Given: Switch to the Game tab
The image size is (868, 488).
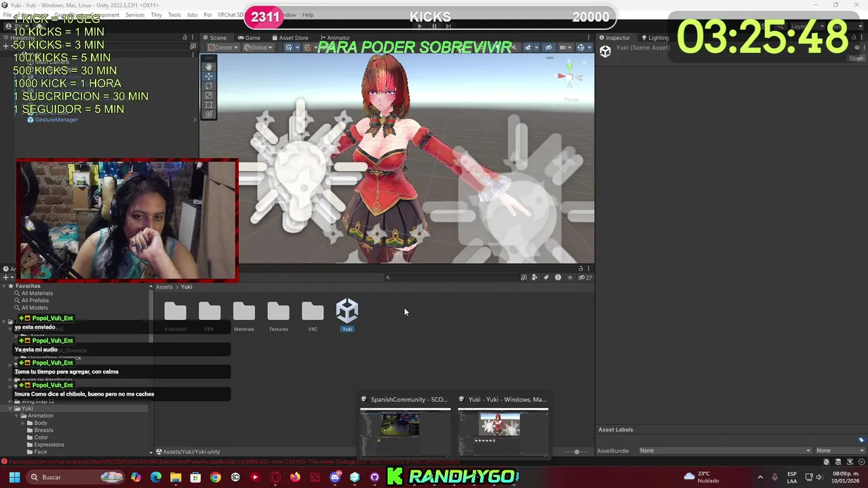Looking at the screenshot, I should point(249,37).
